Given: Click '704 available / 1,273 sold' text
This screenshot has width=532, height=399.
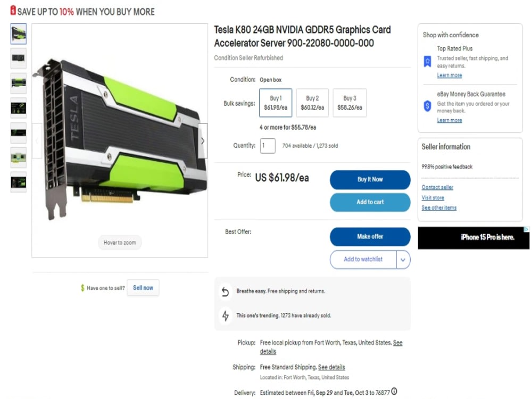Looking at the screenshot, I should [x=310, y=146].
